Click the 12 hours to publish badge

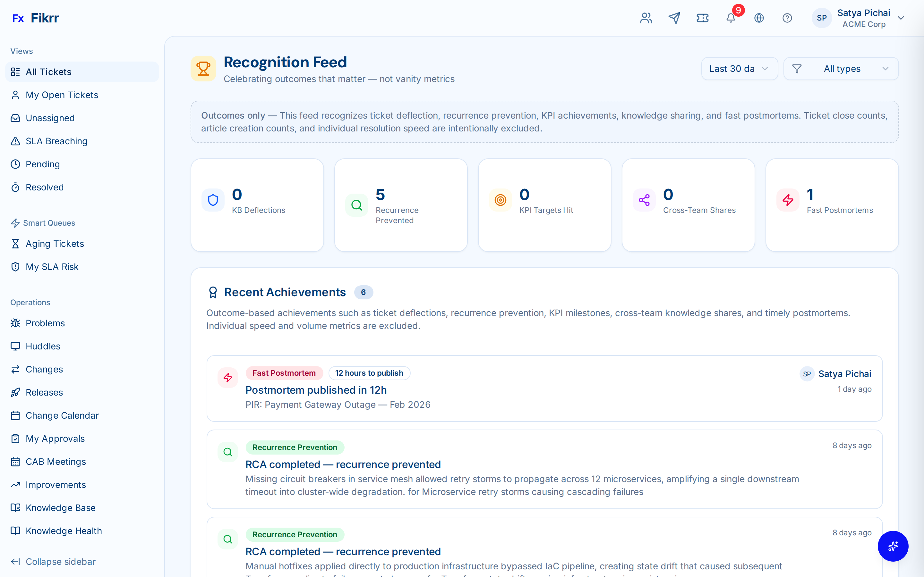(x=369, y=373)
